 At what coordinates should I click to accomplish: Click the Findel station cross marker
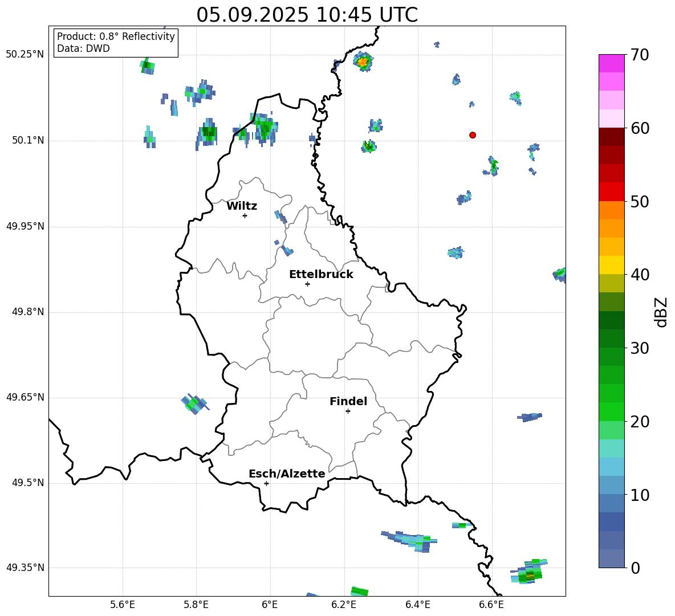pos(348,411)
